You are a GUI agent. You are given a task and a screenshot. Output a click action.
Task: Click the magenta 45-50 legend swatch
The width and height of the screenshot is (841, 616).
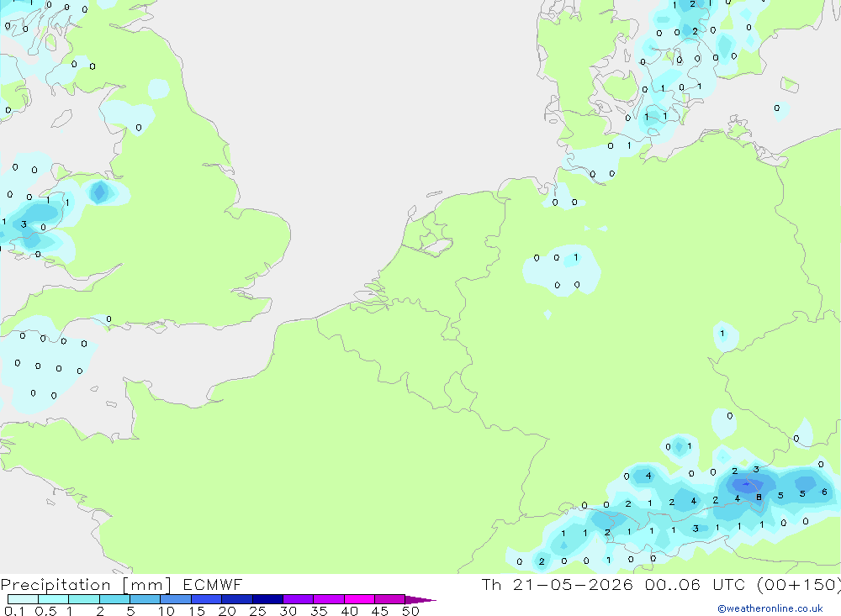pyautogui.click(x=389, y=599)
